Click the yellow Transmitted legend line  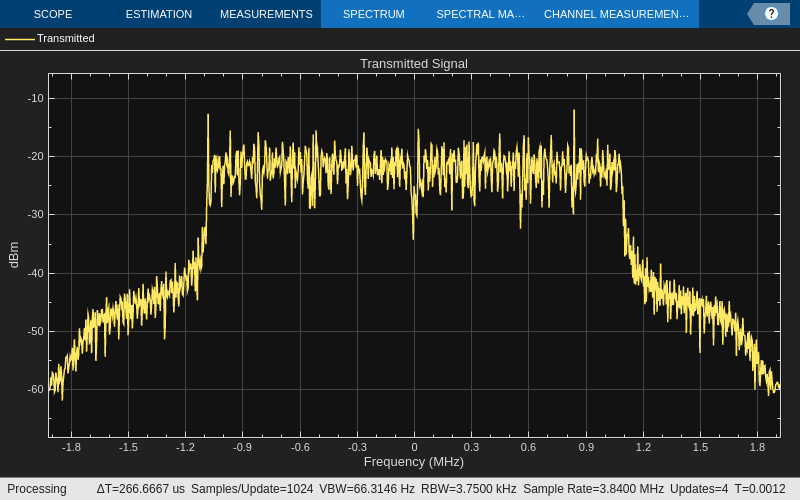point(20,39)
